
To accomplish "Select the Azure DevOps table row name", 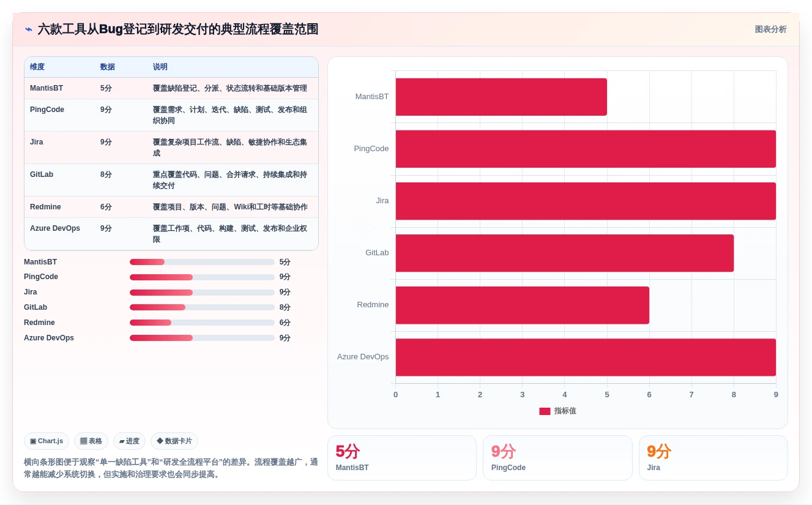I will [x=55, y=228].
